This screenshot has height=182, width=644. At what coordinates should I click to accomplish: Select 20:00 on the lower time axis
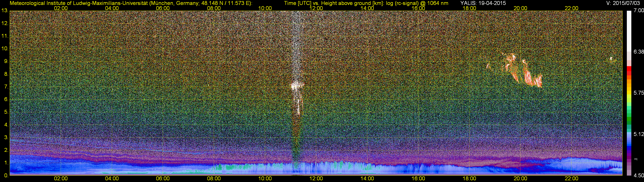coord(520,179)
